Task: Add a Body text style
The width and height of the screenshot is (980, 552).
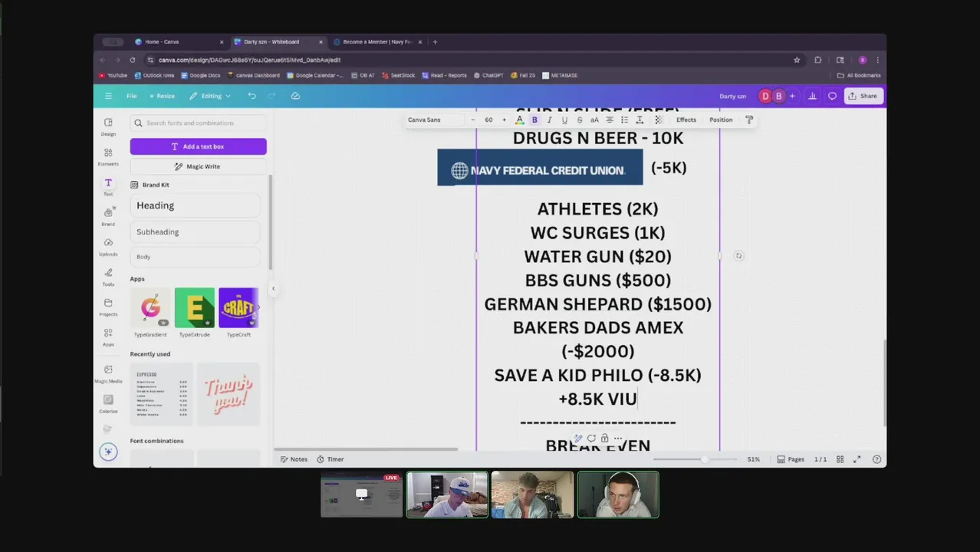Action: tap(195, 257)
